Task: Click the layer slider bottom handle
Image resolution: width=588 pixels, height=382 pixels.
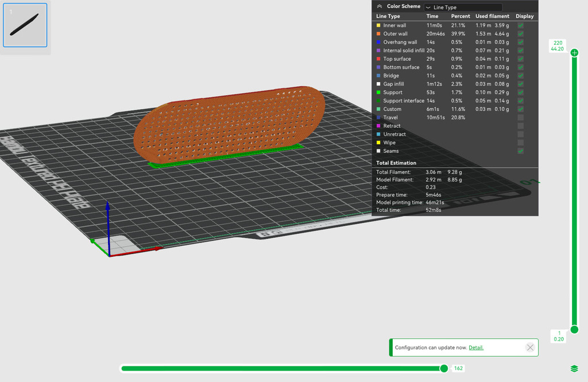Action: [574, 330]
